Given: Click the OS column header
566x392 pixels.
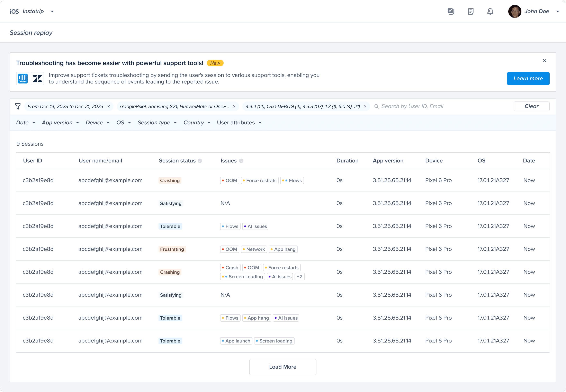Looking at the screenshot, I should [x=481, y=161].
